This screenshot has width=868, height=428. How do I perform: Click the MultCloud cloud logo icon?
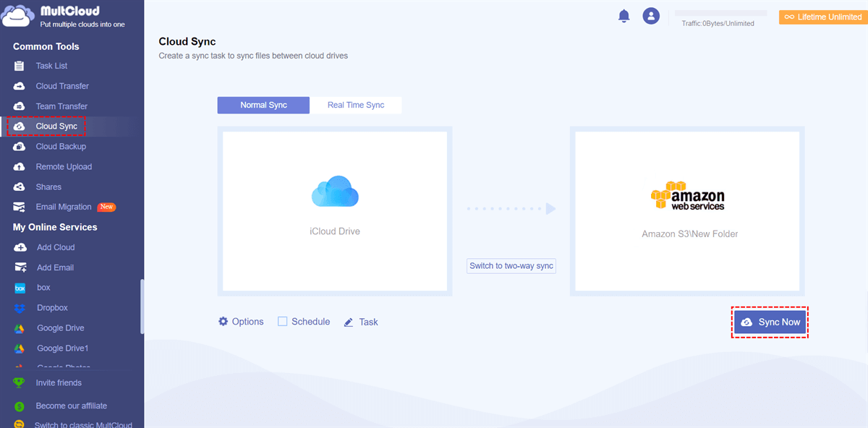pyautogui.click(x=17, y=16)
